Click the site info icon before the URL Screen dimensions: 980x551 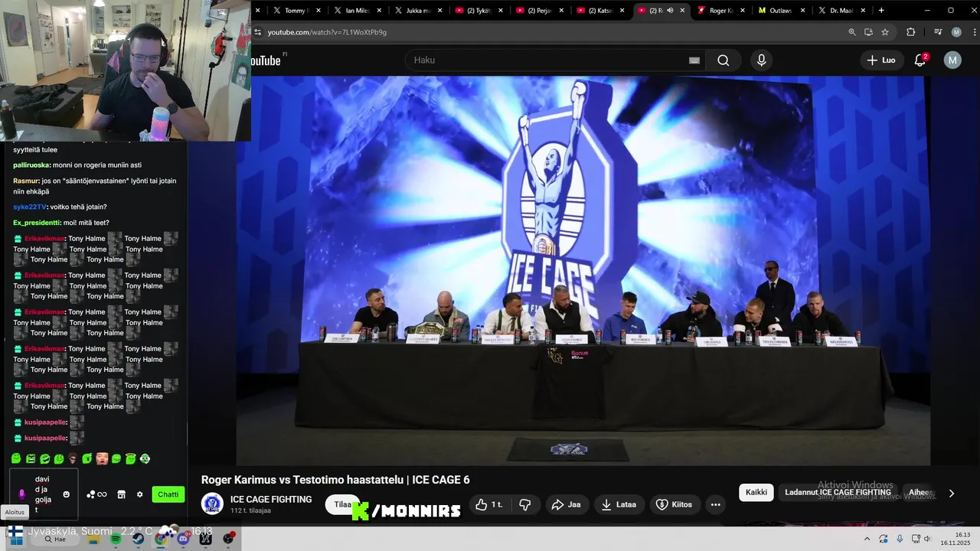pos(258,32)
